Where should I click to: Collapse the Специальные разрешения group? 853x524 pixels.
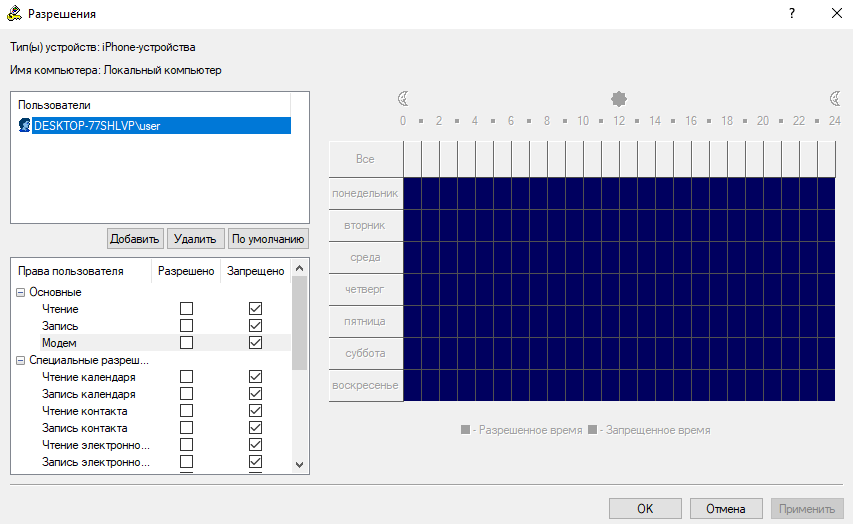pos(21,360)
